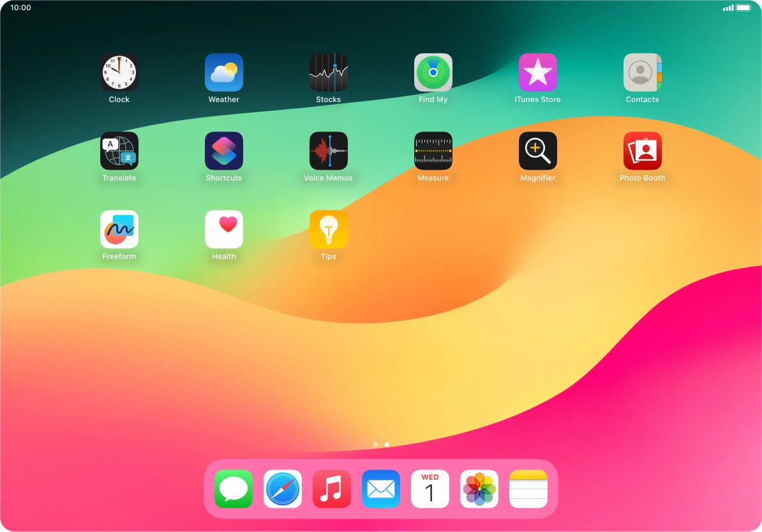Image resolution: width=762 pixels, height=532 pixels.
Task: Start the Magnifier tool
Action: pyautogui.click(x=537, y=151)
